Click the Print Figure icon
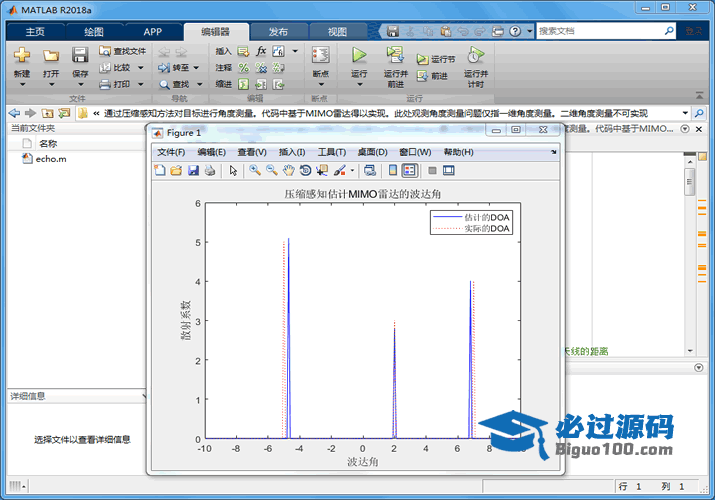 209,171
